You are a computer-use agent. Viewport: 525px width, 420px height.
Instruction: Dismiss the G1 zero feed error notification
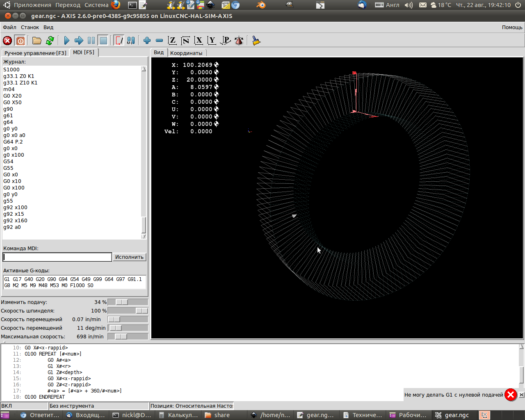(x=521, y=395)
